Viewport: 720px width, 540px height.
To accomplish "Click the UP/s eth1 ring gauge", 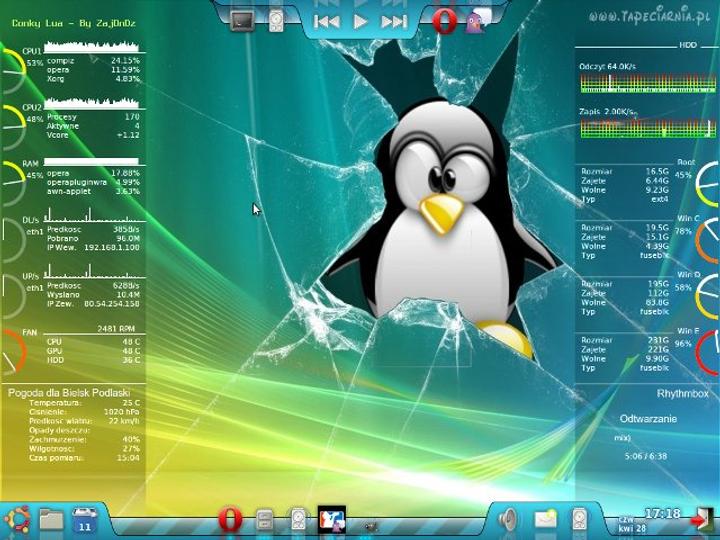I will tap(14, 296).
